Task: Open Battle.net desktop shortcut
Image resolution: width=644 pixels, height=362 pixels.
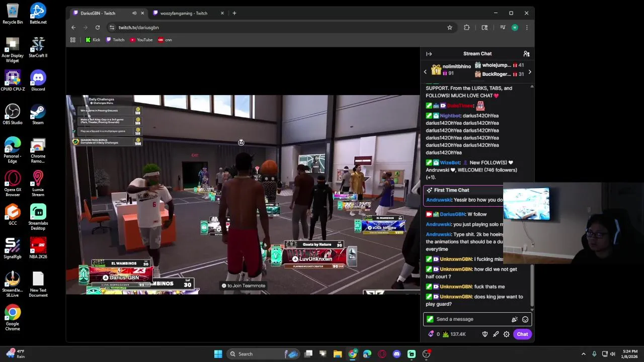Action: click(x=38, y=14)
